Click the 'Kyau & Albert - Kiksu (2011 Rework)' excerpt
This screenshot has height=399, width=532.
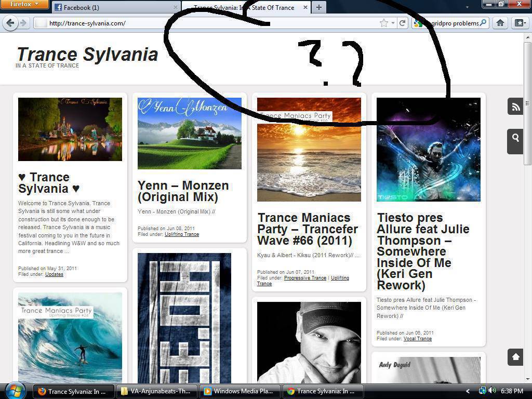click(308, 255)
